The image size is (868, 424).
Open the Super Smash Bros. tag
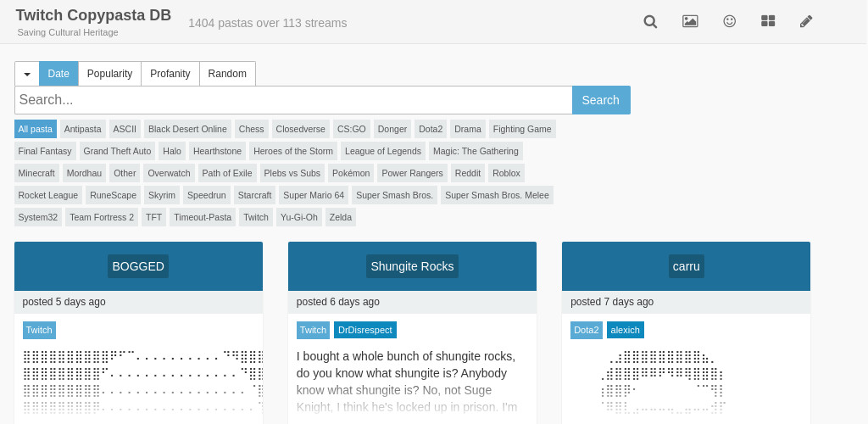395,195
